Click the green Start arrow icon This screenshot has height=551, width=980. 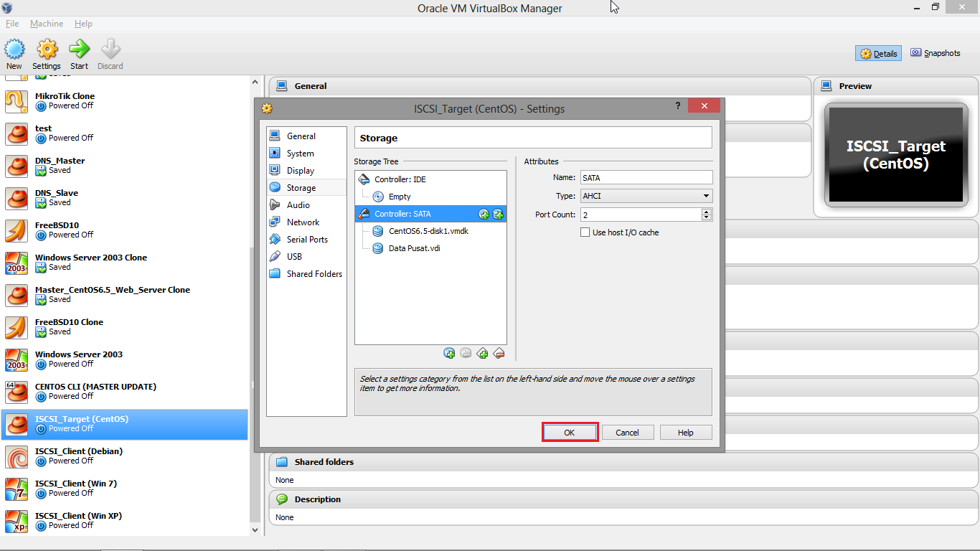[x=79, y=50]
